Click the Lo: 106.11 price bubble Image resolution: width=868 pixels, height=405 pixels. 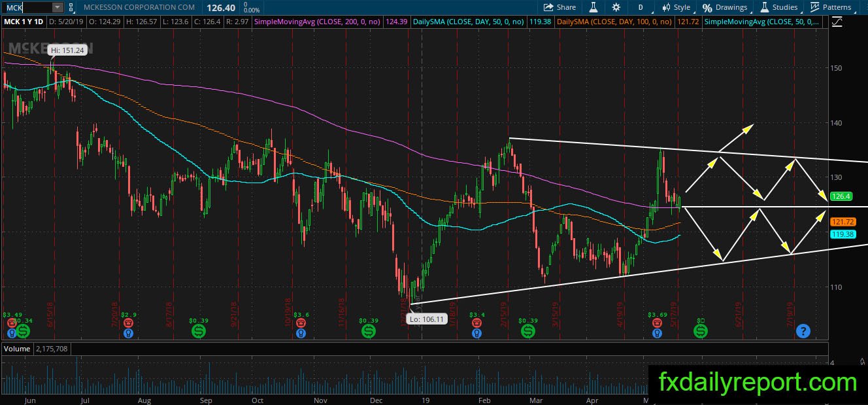[426, 319]
